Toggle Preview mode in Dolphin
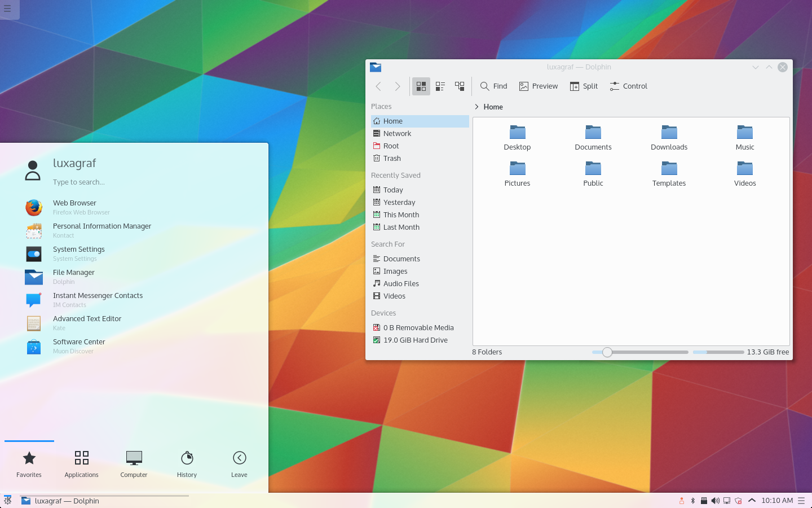 tap(537, 86)
